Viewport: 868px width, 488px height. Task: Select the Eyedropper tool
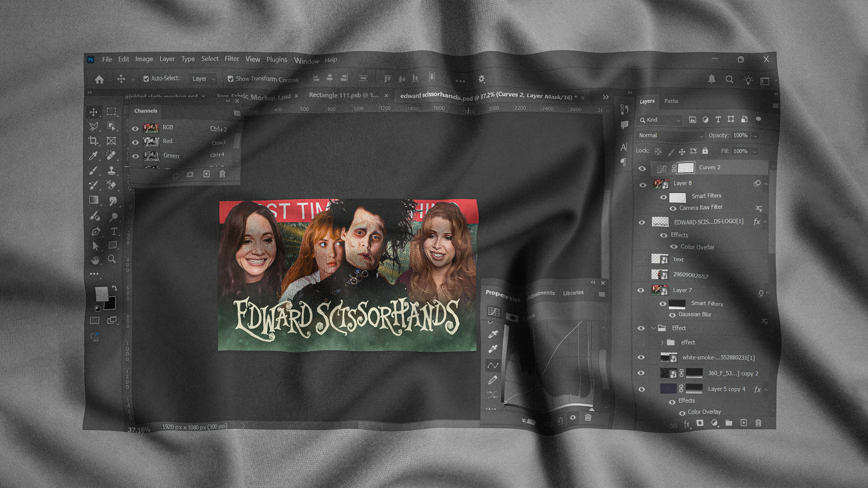click(x=93, y=155)
